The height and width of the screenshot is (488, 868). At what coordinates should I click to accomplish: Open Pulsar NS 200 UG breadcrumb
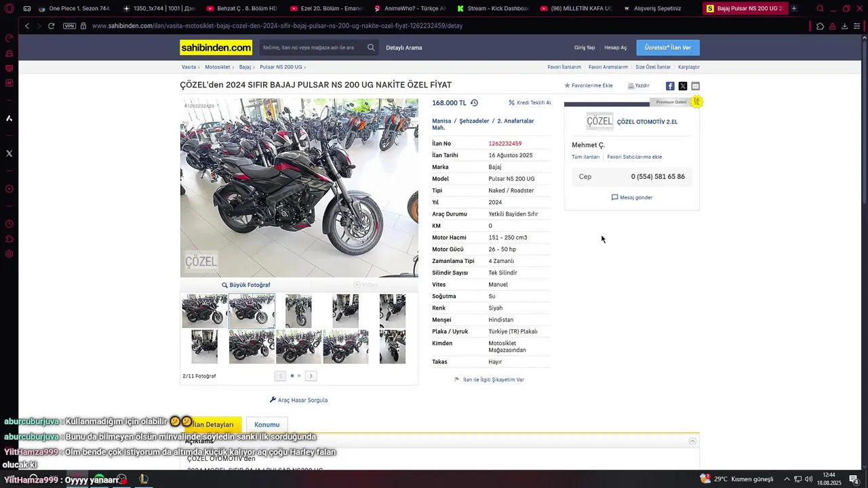[281, 67]
